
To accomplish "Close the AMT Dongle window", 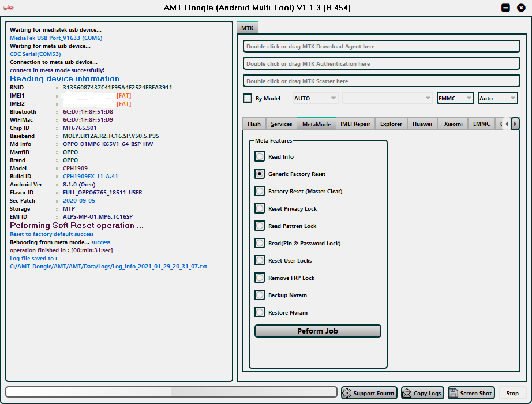I will [x=521, y=8].
